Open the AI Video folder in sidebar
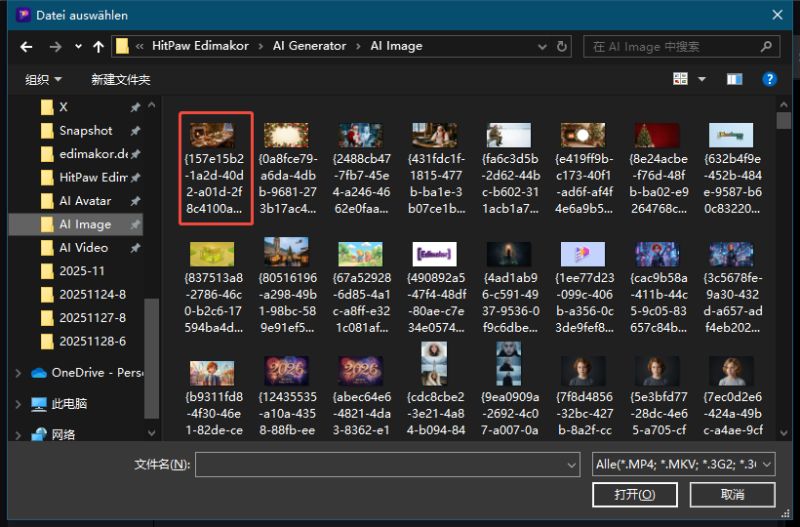 83,247
